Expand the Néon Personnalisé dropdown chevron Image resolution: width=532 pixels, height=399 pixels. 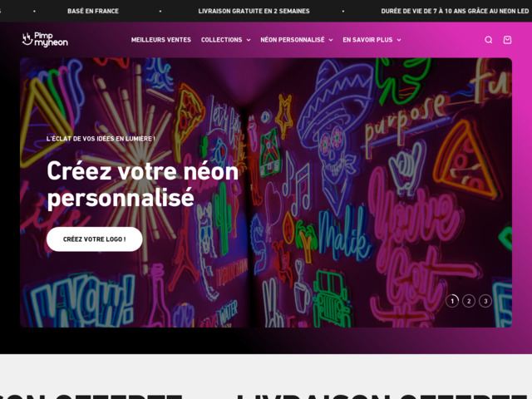(331, 40)
